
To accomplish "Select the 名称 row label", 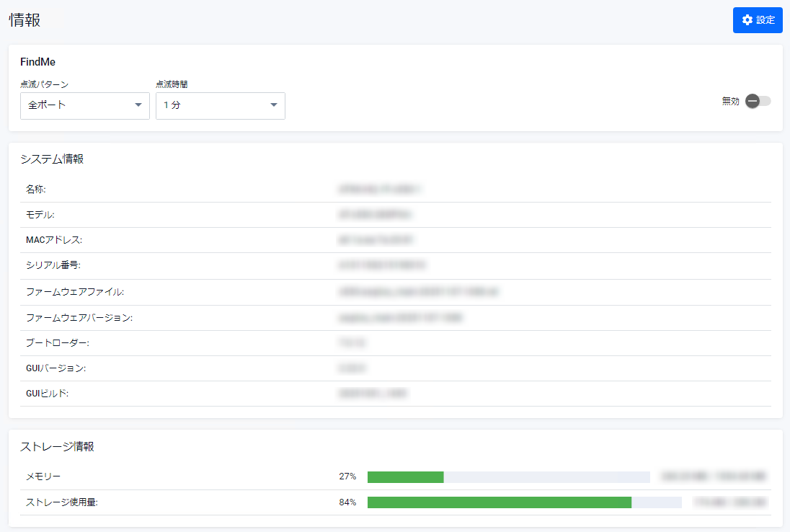I will [x=36, y=189].
